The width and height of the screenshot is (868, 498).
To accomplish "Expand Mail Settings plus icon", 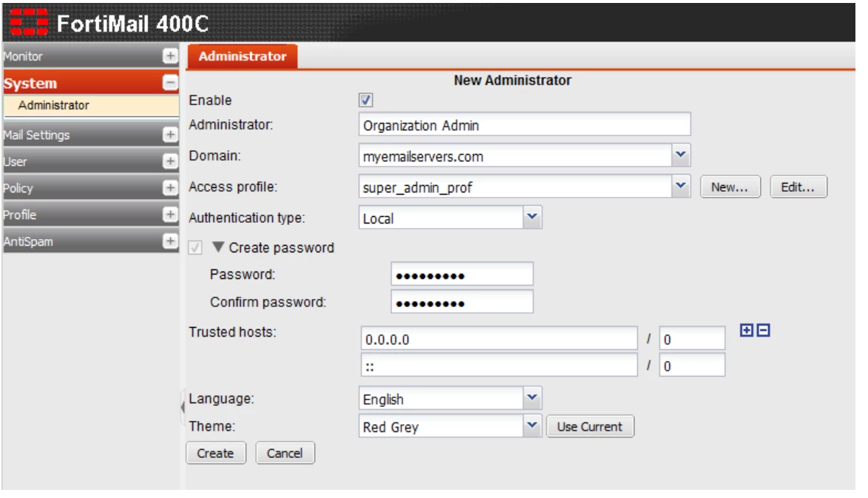I will [x=171, y=135].
